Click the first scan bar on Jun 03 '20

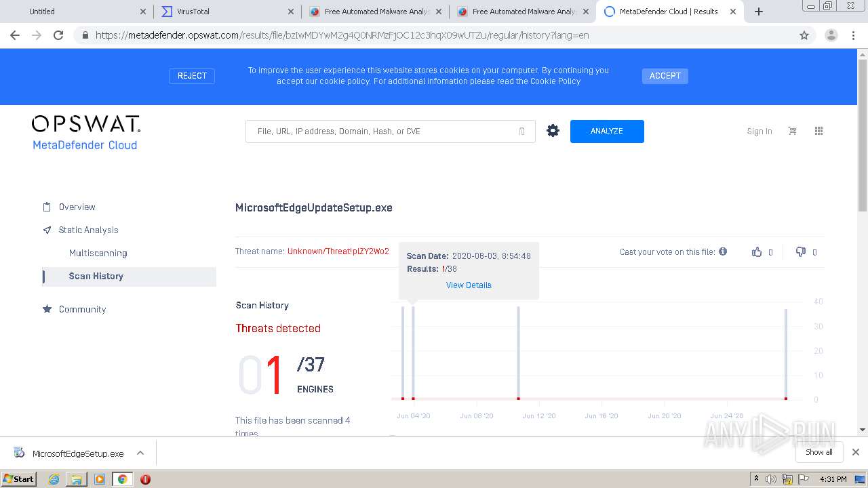coord(403,352)
